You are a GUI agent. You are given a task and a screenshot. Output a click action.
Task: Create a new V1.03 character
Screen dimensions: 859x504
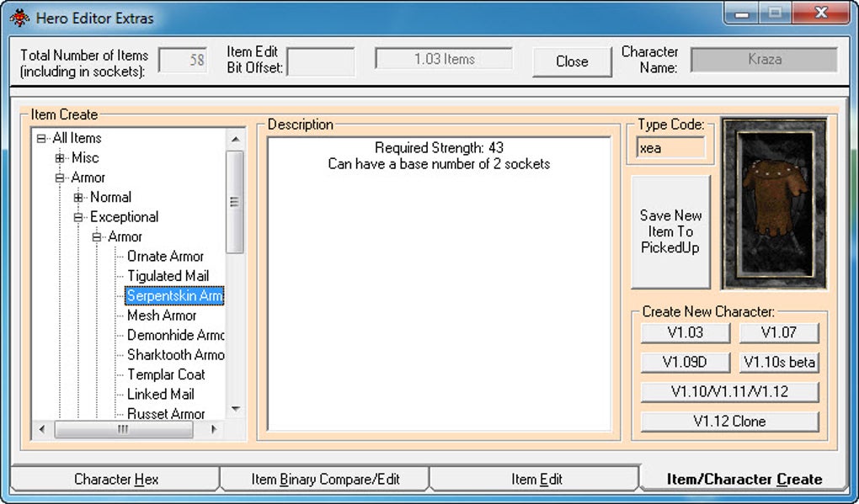[686, 332]
